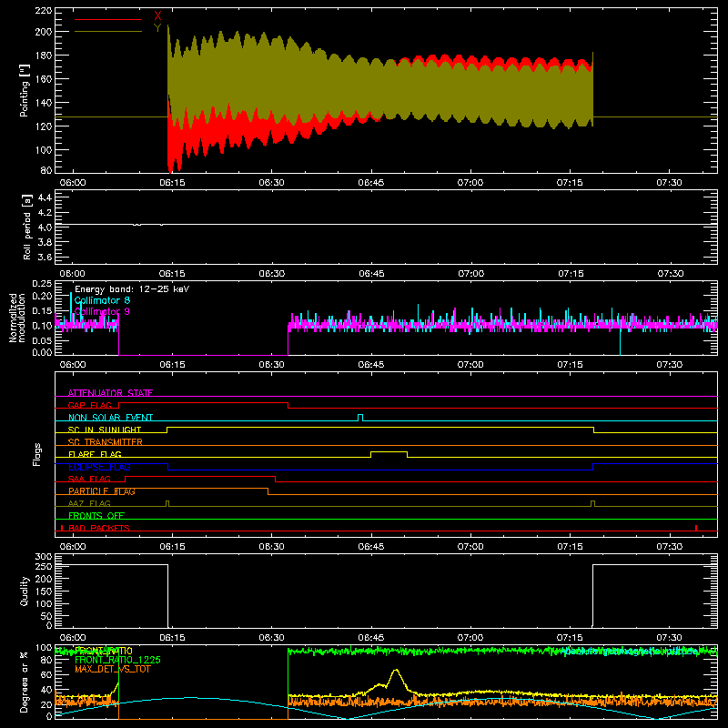Click the olive Y legend line sample
The height and width of the screenshot is (728, 728).
[108, 31]
